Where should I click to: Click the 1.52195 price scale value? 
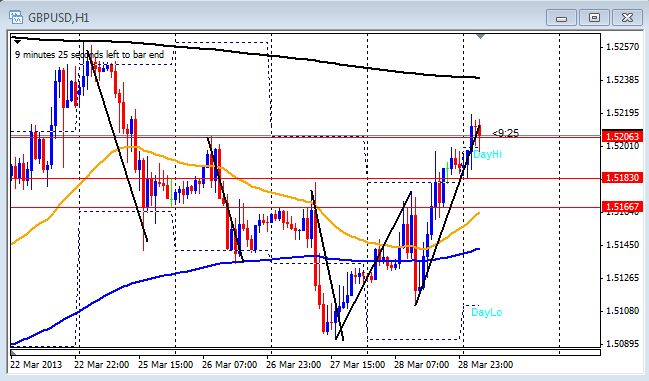(622, 113)
